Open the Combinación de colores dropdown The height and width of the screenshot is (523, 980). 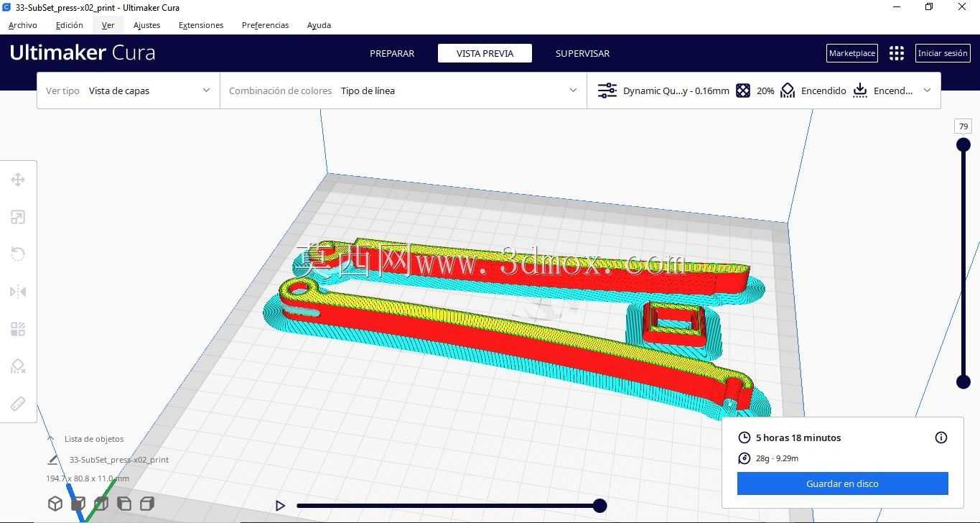pyautogui.click(x=403, y=91)
